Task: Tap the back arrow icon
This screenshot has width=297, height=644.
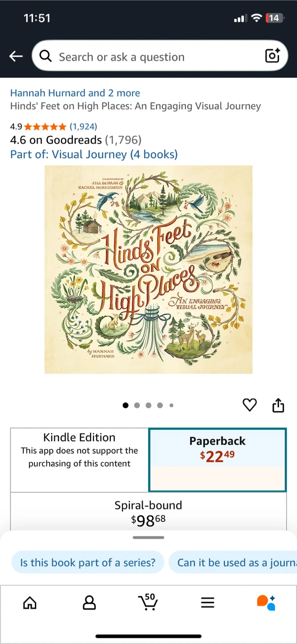Action: (x=16, y=56)
